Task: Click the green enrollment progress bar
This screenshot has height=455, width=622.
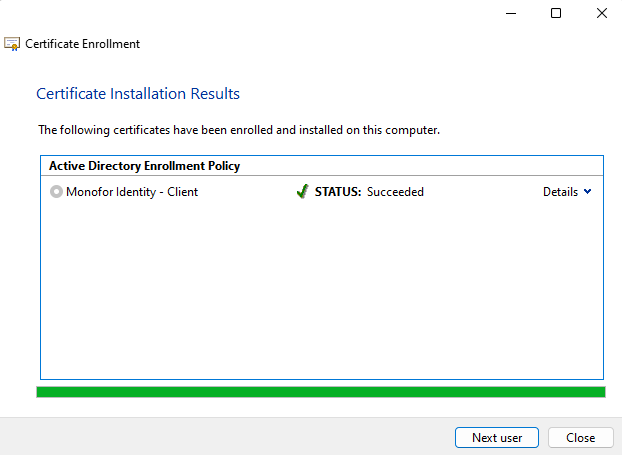Action: coord(320,392)
